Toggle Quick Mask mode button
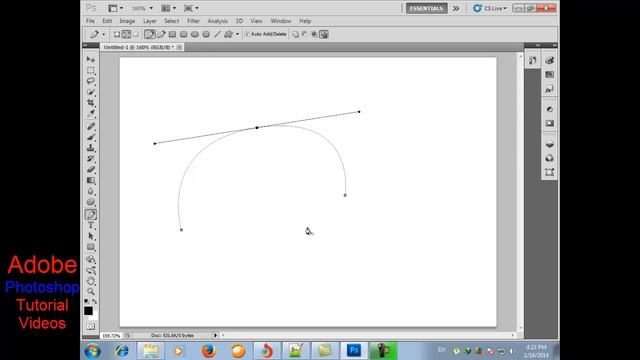The height and width of the screenshot is (360, 640). point(91,327)
